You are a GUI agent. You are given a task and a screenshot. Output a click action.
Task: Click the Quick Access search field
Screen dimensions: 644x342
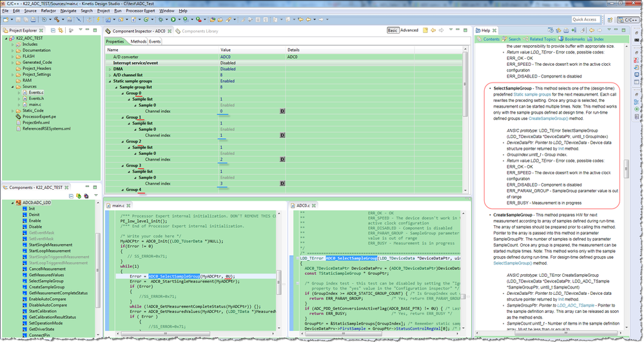585,19
